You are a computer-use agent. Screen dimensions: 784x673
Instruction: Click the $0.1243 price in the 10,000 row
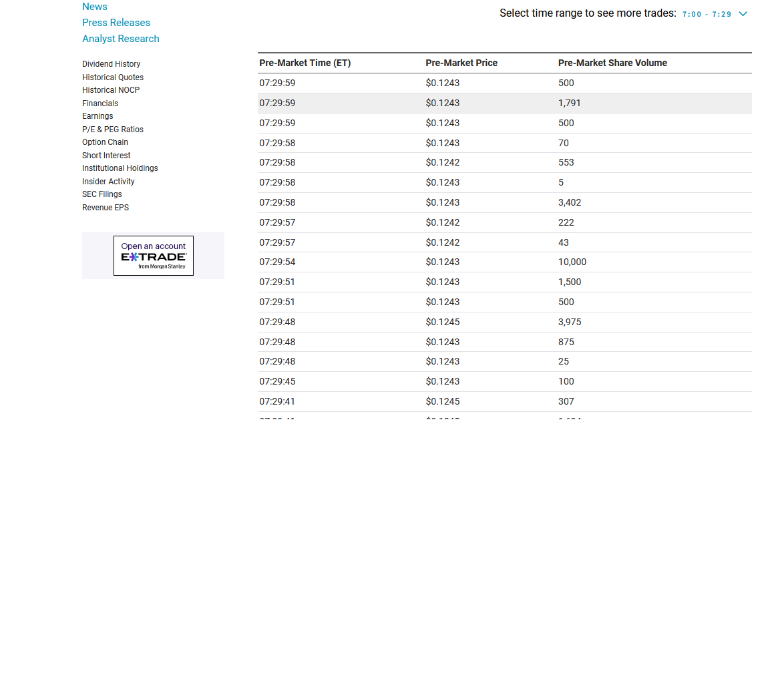tap(443, 262)
